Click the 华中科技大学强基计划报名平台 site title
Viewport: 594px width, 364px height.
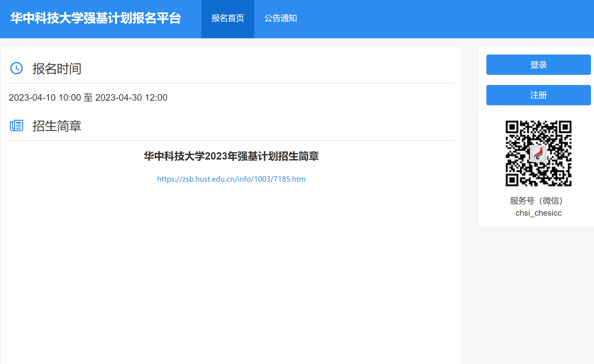(95, 18)
